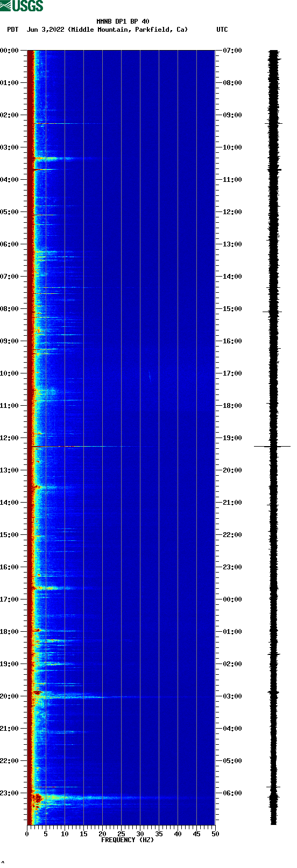Click the 06:00 UTC time label
Image resolution: width=297 pixels, height=868 pixels.
(x=232, y=793)
